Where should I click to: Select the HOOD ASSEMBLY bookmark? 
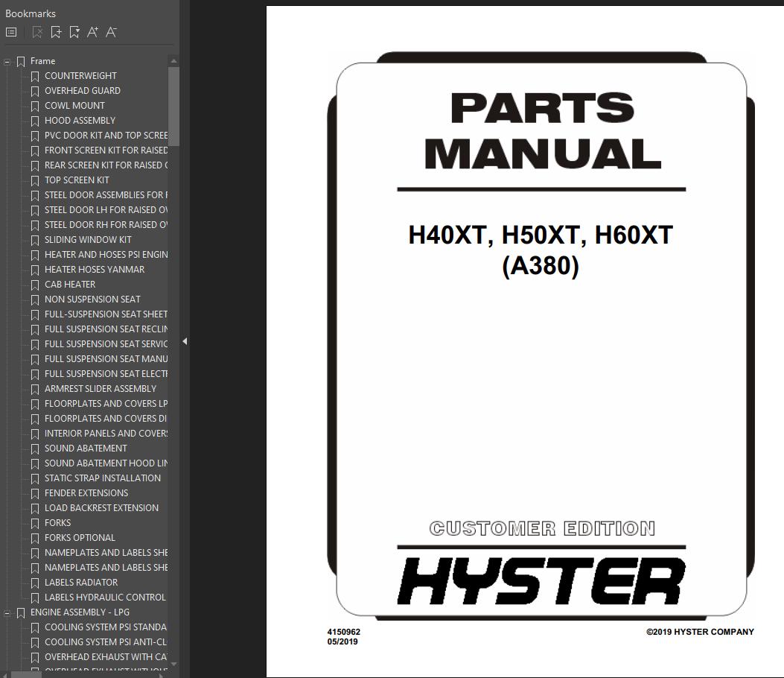pyautogui.click(x=80, y=121)
